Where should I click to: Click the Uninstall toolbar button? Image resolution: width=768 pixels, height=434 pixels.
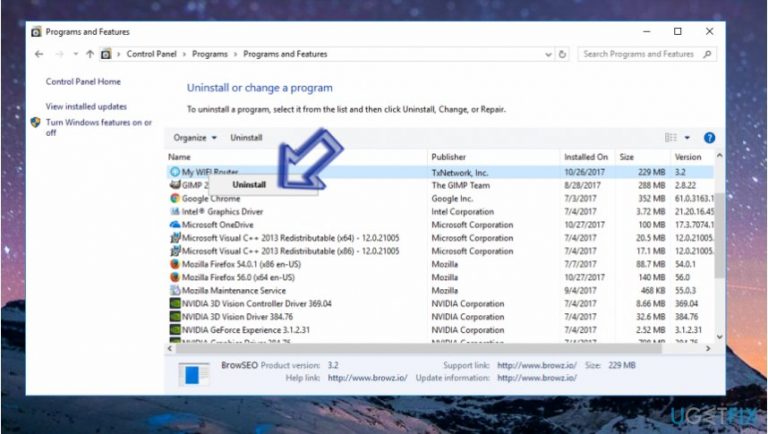246,138
